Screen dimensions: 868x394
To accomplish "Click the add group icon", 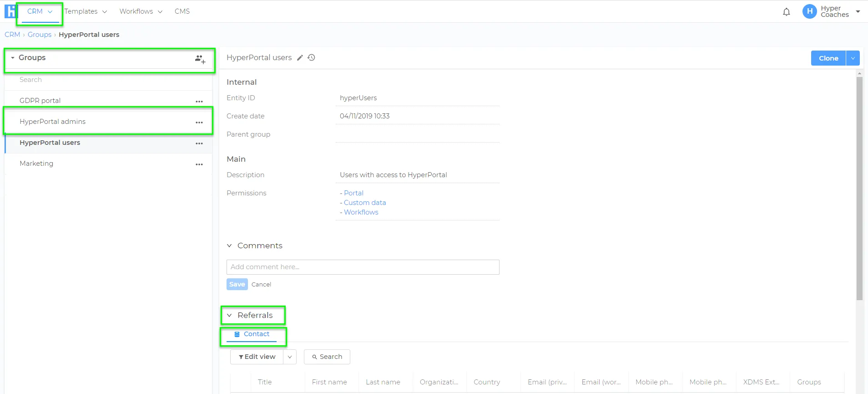I will click(200, 59).
